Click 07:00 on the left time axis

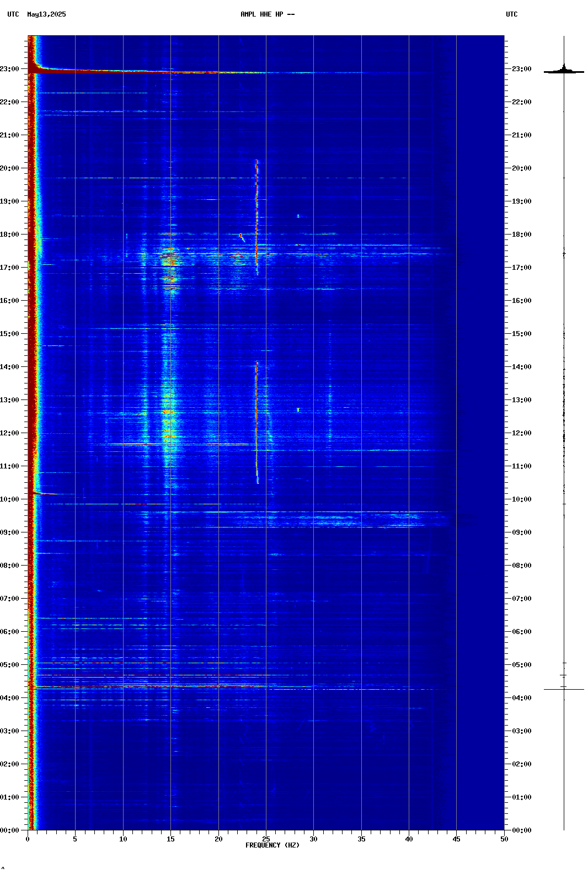click(9, 599)
